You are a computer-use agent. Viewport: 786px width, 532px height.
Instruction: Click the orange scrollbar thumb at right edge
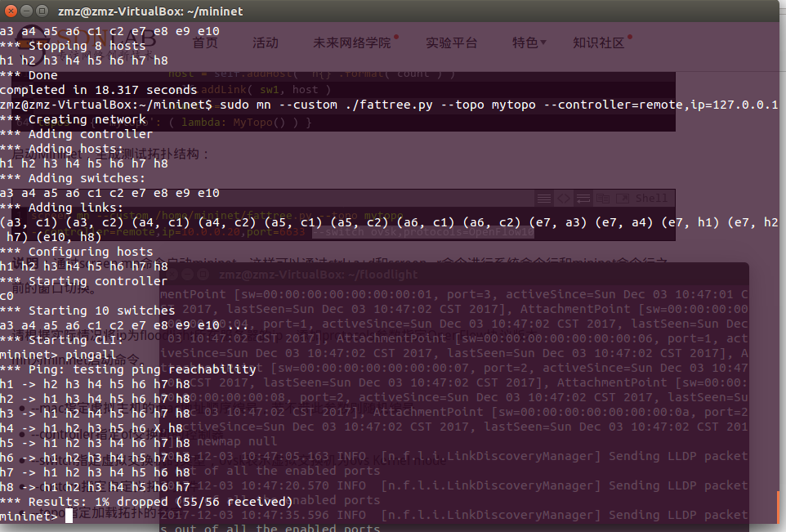point(778,507)
